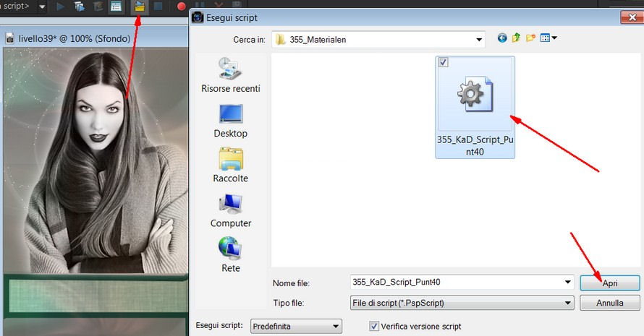
Task: Open the script selection dropdown arrow
Action: pos(42,7)
